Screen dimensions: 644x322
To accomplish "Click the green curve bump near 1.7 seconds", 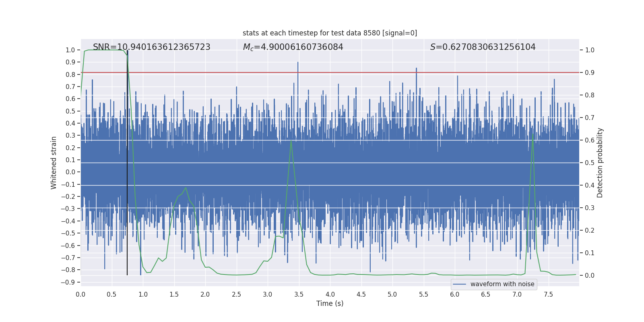I will (x=186, y=188).
